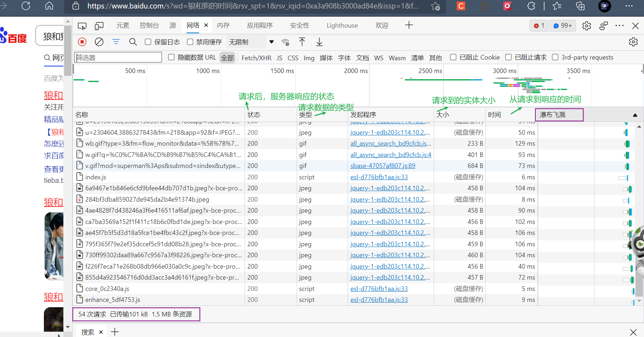Image resolution: width=644 pixels, height=337 pixels.
Task: Switch to the 应用程序 tab
Action: (260, 26)
